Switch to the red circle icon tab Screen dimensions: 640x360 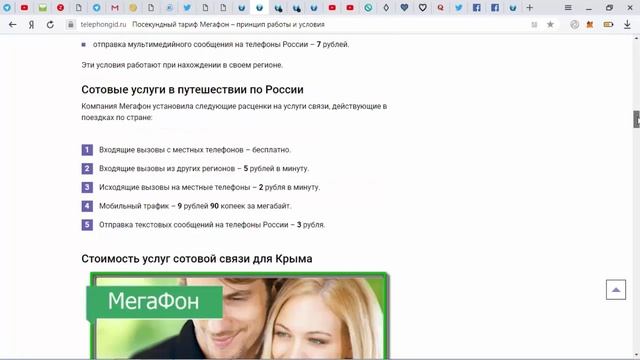coord(60,7)
